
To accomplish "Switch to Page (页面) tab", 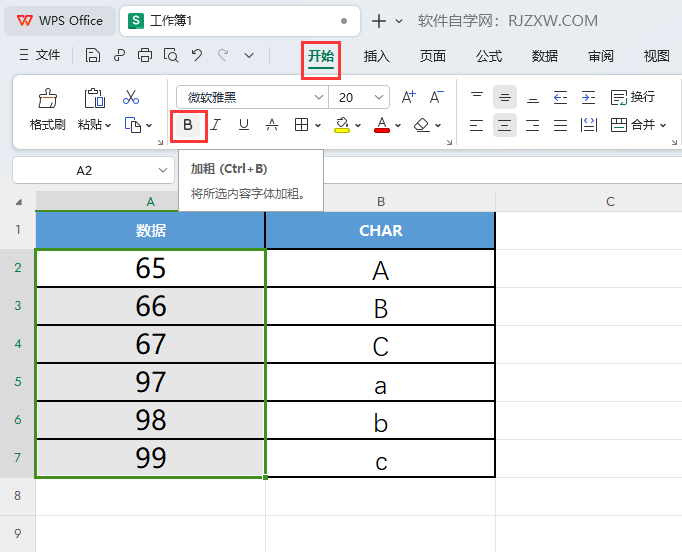I will tap(433, 56).
